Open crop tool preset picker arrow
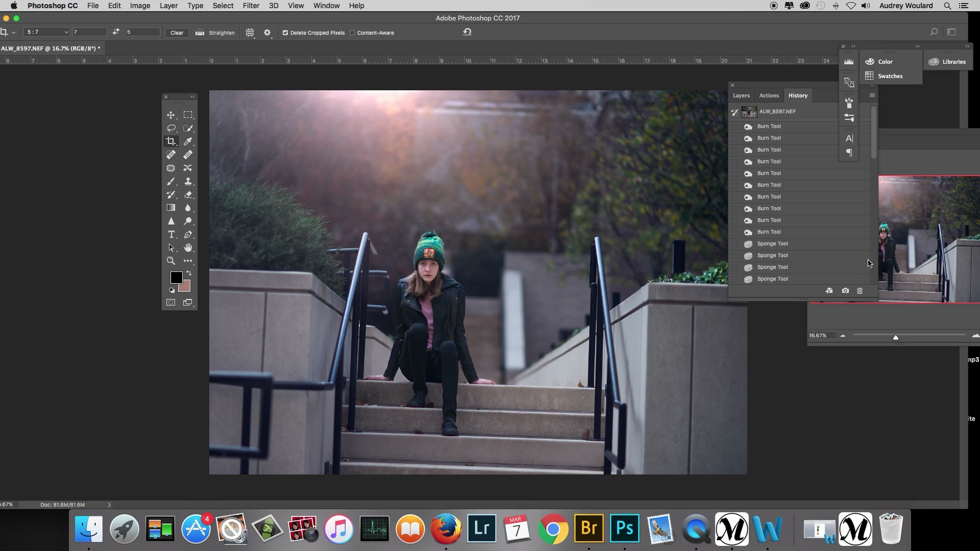The image size is (980, 551). [x=13, y=32]
